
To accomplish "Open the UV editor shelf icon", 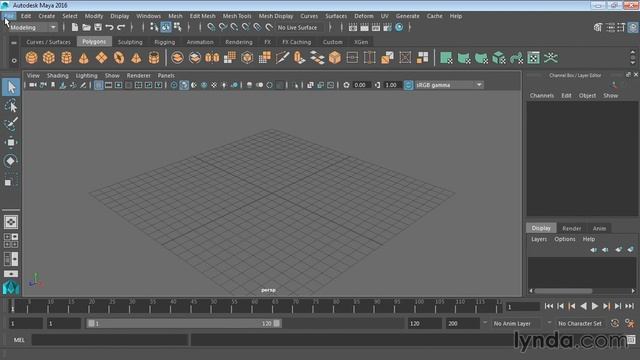I will (x=533, y=58).
